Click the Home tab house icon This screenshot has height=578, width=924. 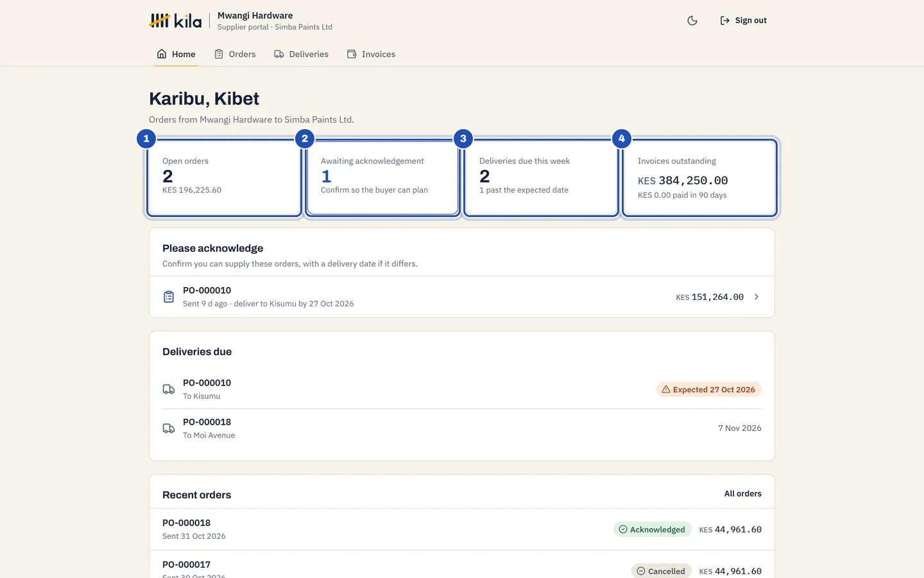click(x=162, y=54)
